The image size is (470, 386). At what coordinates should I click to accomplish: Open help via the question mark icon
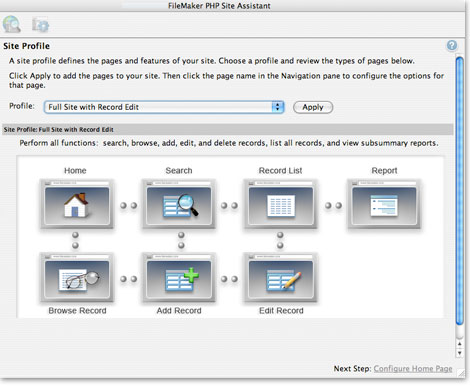point(452,45)
